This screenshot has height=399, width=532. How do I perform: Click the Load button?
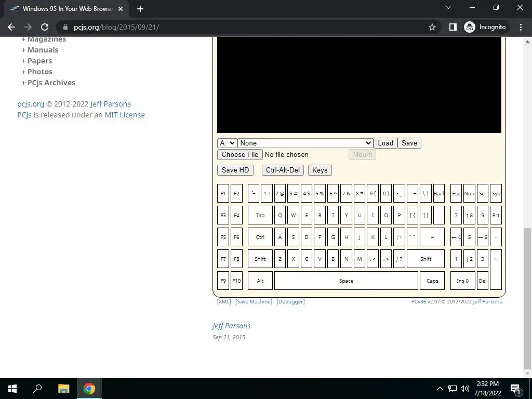click(385, 143)
